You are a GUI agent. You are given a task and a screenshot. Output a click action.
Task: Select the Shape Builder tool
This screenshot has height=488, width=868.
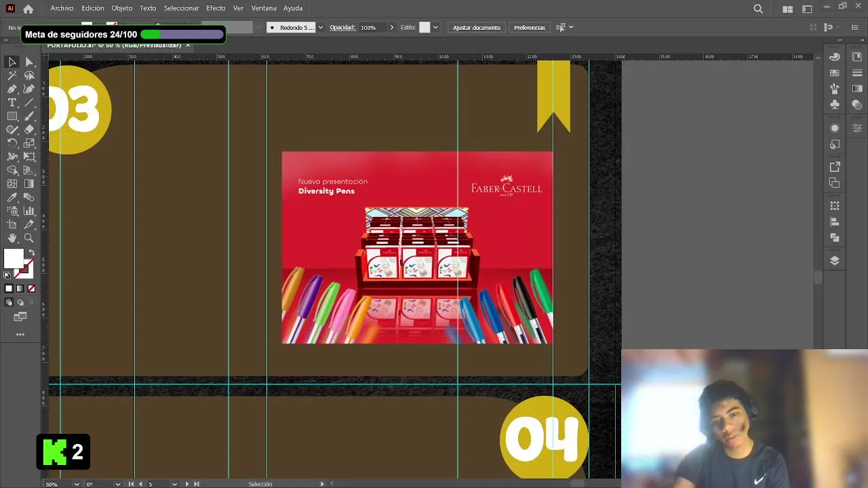click(12, 170)
